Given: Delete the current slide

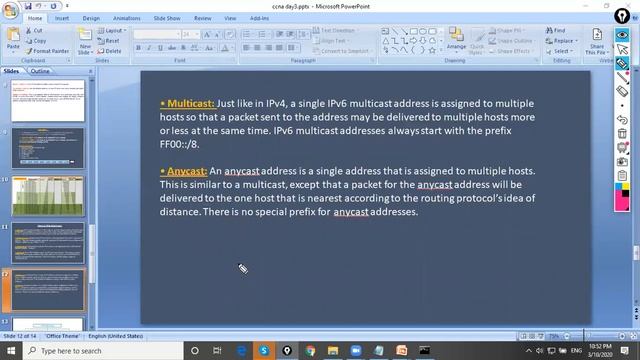Looking at the screenshot, I should click(109, 51).
